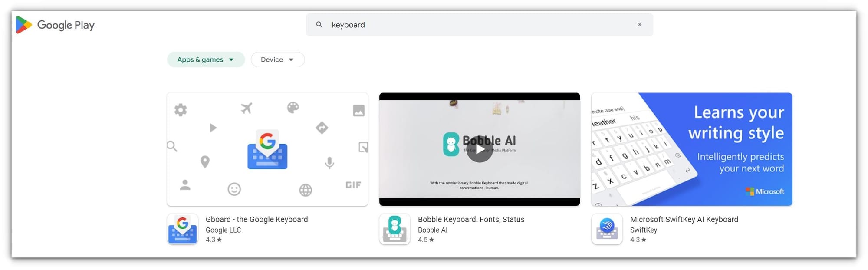868x270 pixels.
Task: Click the Microsoft SwiftKey app icon
Action: point(607,229)
